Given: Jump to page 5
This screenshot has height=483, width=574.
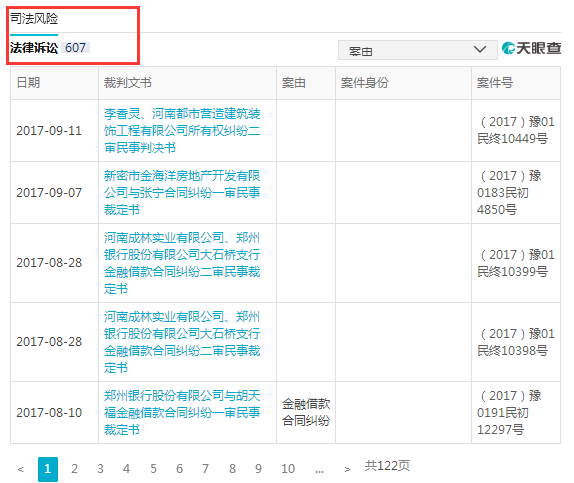Looking at the screenshot, I should click(x=153, y=469).
